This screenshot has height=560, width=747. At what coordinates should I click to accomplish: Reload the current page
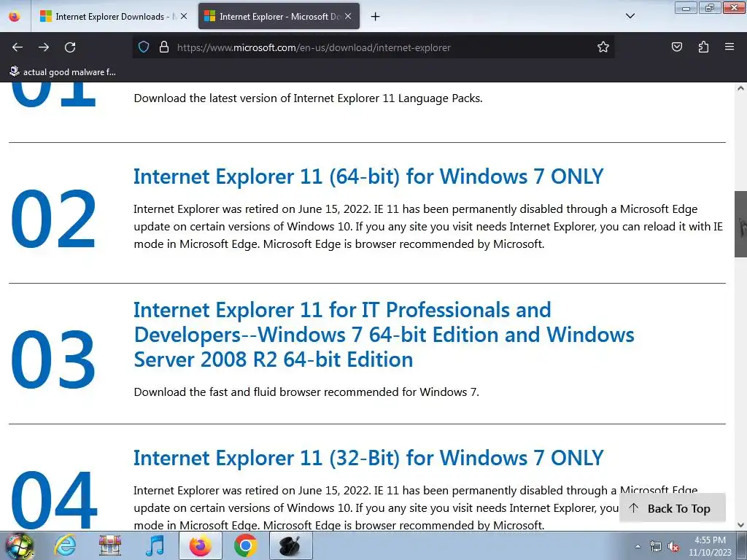point(70,47)
